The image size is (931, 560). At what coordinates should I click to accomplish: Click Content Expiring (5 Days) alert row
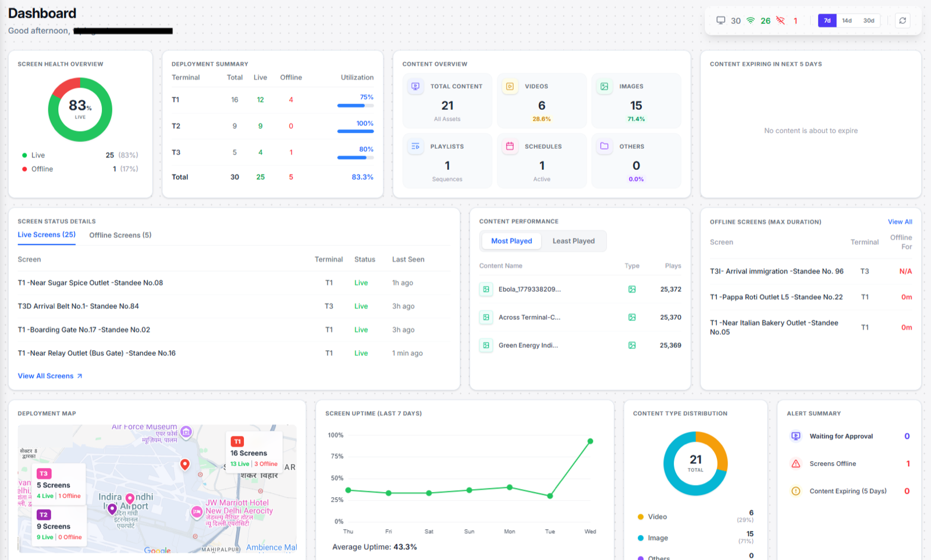850,491
